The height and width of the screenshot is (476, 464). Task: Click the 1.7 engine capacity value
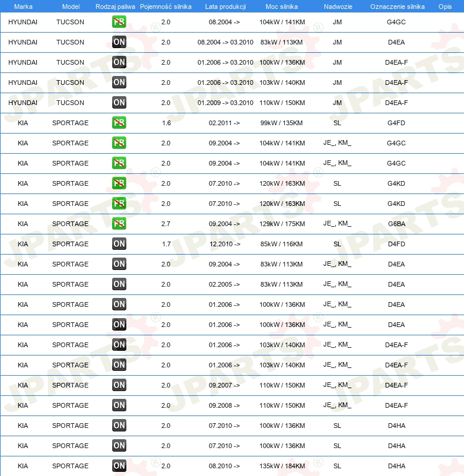[x=166, y=244]
